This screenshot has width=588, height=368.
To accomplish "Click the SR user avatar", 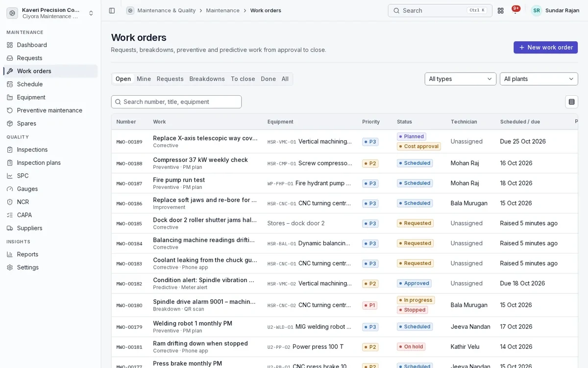I will click(x=537, y=10).
